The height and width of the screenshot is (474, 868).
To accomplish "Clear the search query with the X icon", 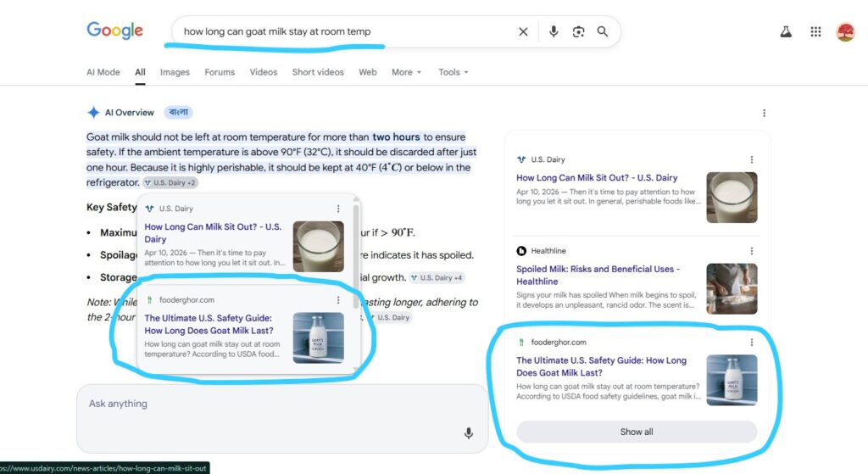I will pyautogui.click(x=523, y=31).
